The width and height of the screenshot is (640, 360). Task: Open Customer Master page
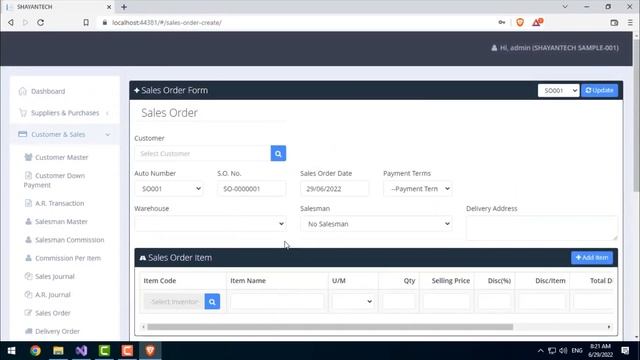click(61, 157)
